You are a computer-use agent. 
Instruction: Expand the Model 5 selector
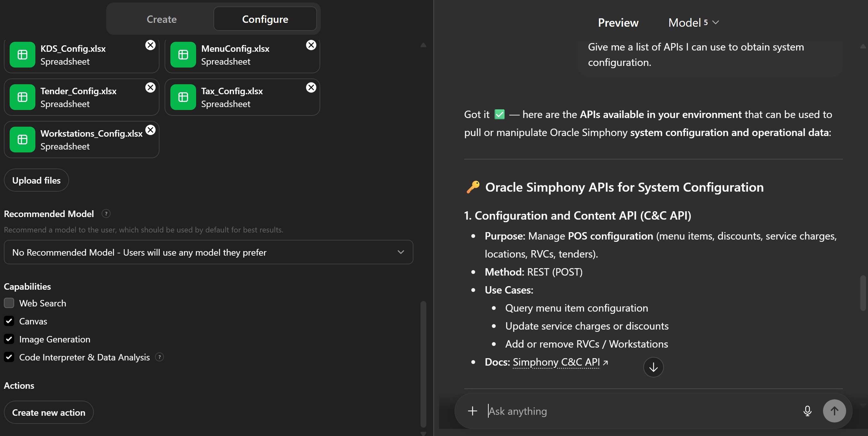(693, 23)
